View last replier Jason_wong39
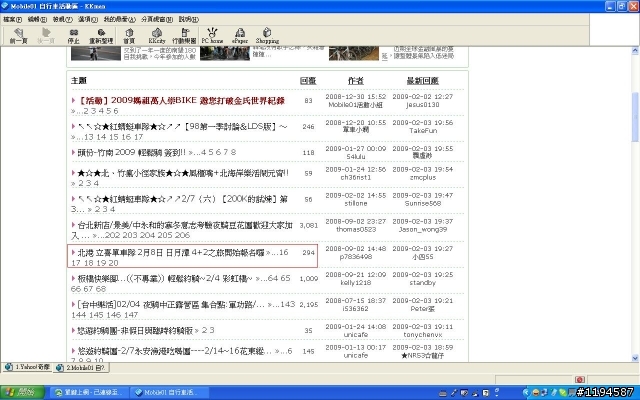The image size is (640, 400). coord(422,229)
